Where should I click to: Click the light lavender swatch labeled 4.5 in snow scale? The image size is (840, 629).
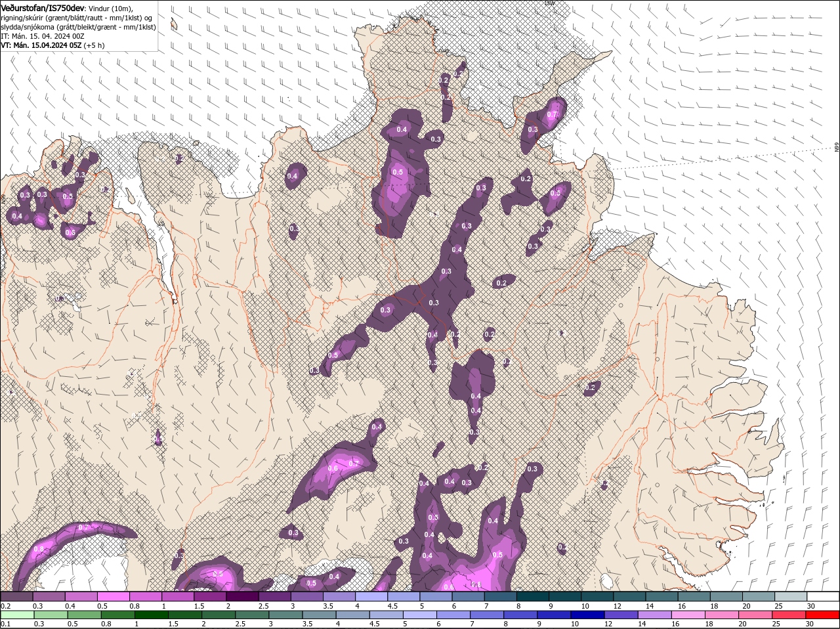tap(404, 596)
